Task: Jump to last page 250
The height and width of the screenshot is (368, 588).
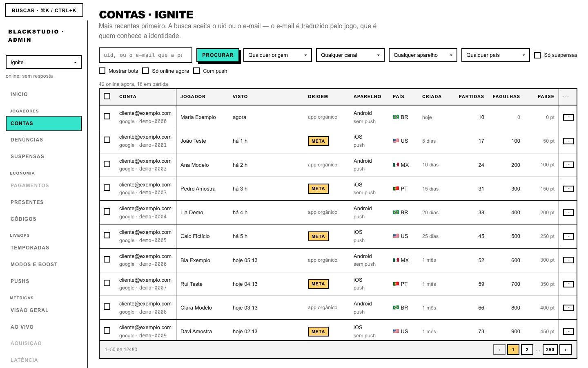Action: pos(550,350)
